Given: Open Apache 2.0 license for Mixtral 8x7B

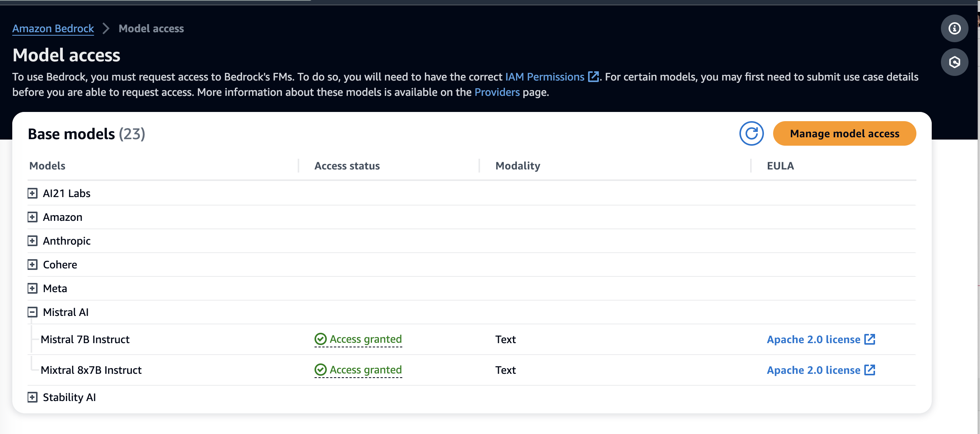Looking at the screenshot, I should point(813,370).
